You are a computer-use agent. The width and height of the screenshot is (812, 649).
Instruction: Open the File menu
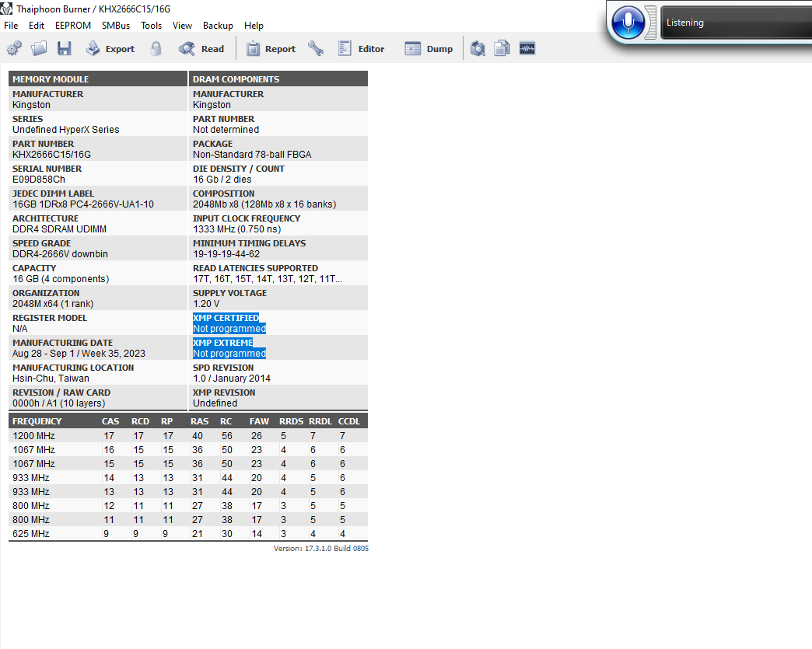[11, 26]
